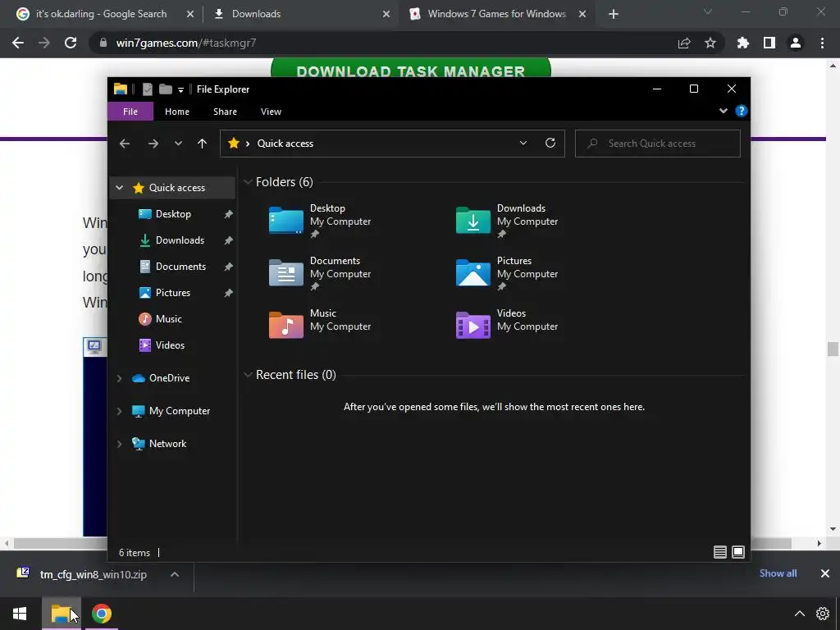Go up one folder level

[x=202, y=144]
